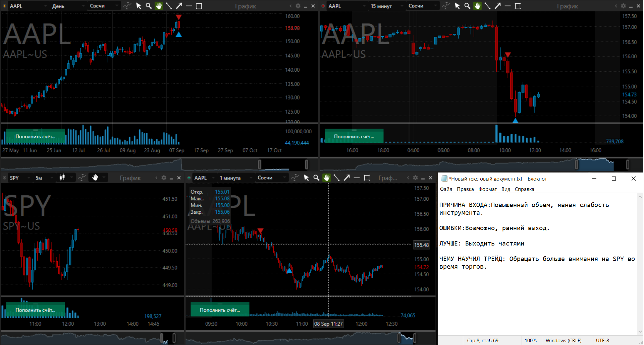Select rectangle tool in AAPL 1-minute chart
The image size is (644, 345).
click(367, 178)
